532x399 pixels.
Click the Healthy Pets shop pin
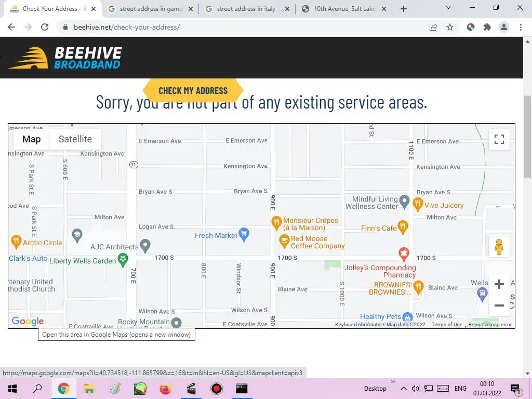pos(407,317)
